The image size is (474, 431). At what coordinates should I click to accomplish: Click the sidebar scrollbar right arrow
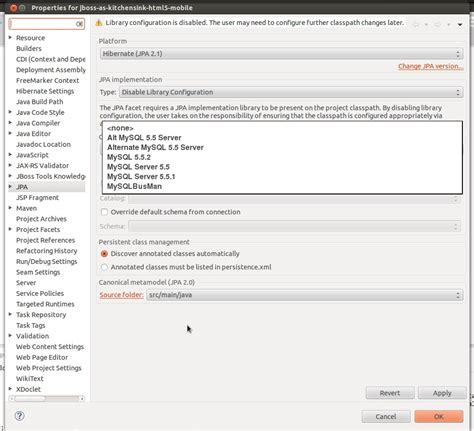pyautogui.click(x=82, y=399)
